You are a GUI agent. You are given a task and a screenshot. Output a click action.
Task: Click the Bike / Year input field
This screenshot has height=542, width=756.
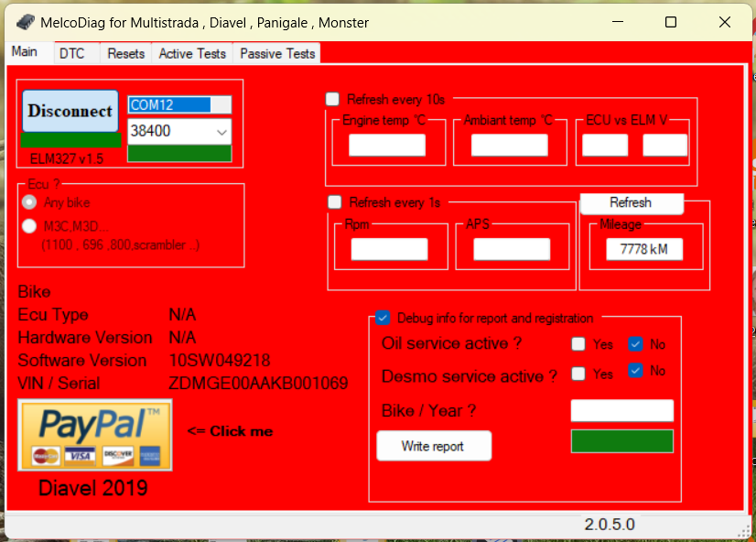pyautogui.click(x=622, y=410)
